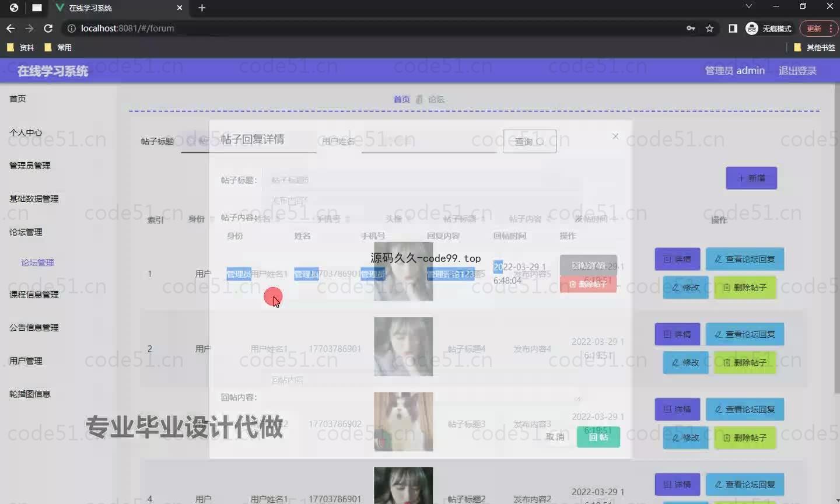The image size is (840, 504).
Task: Open 详情 for the 帖子标题2 row
Action: pos(677,484)
